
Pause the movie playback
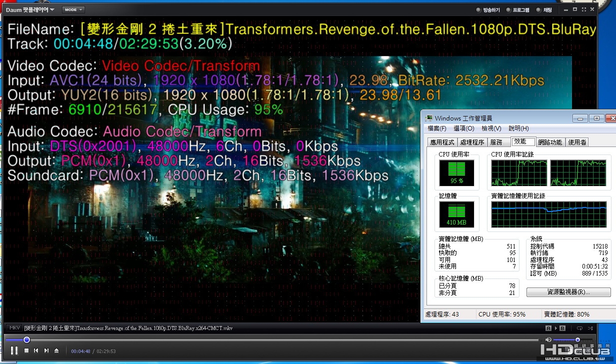pyautogui.click(x=14, y=350)
